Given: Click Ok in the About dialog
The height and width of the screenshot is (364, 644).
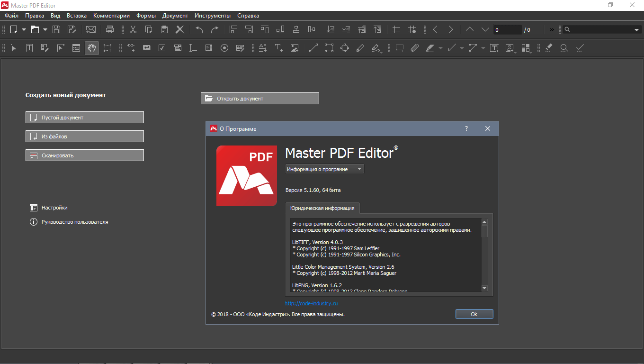Looking at the screenshot, I should pyautogui.click(x=474, y=314).
